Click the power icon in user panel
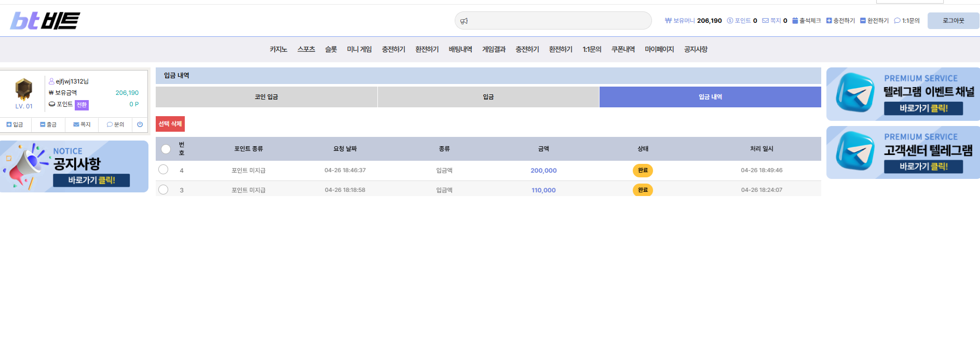 click(x=140, y=124)
